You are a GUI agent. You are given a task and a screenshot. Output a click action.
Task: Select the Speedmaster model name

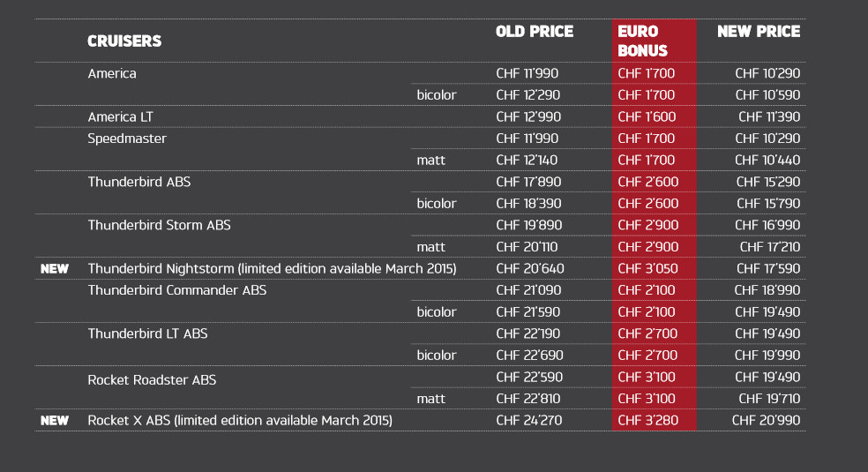pyautogui.click(x=127, y=139)
